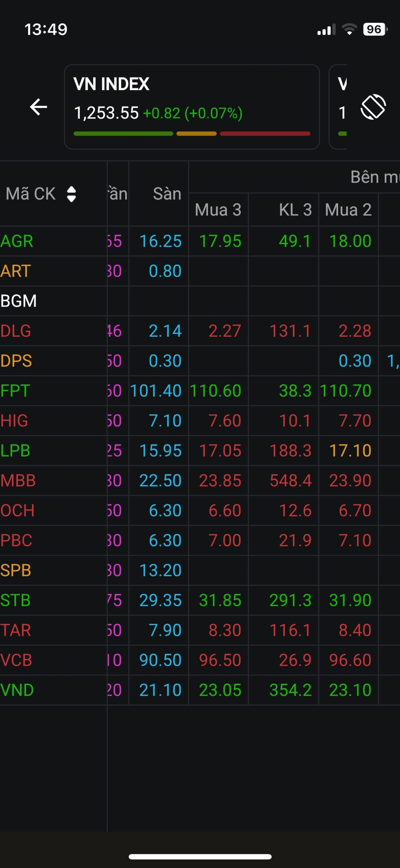Screen dimensions: 400x868
Task: Click the Sàn column header
Action: [167, 194]
